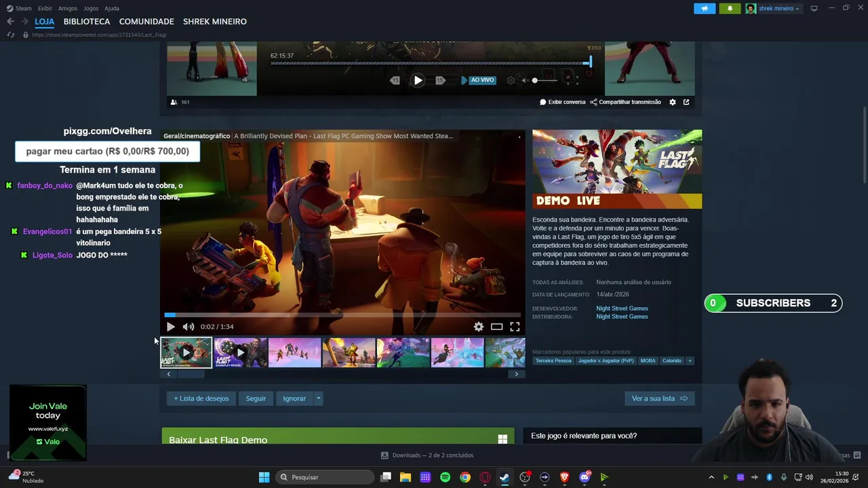
Task: Open the Downloads status bar
Action: (x=427, y=455)
